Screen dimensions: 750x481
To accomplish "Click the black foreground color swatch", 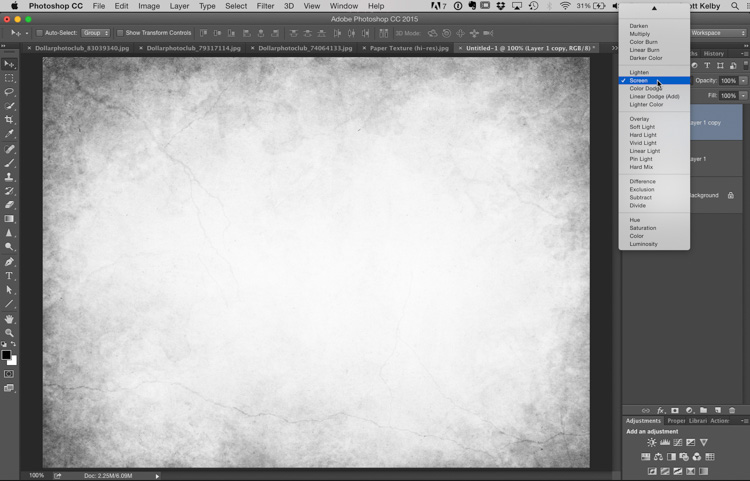I will click(x=6, y=355).
